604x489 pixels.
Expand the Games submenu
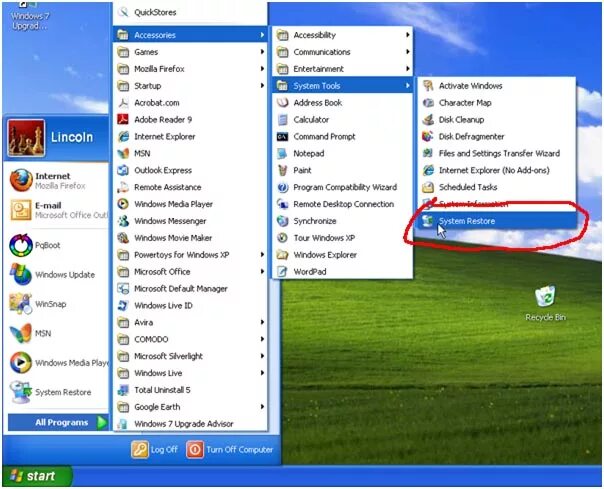pos(191,52)
